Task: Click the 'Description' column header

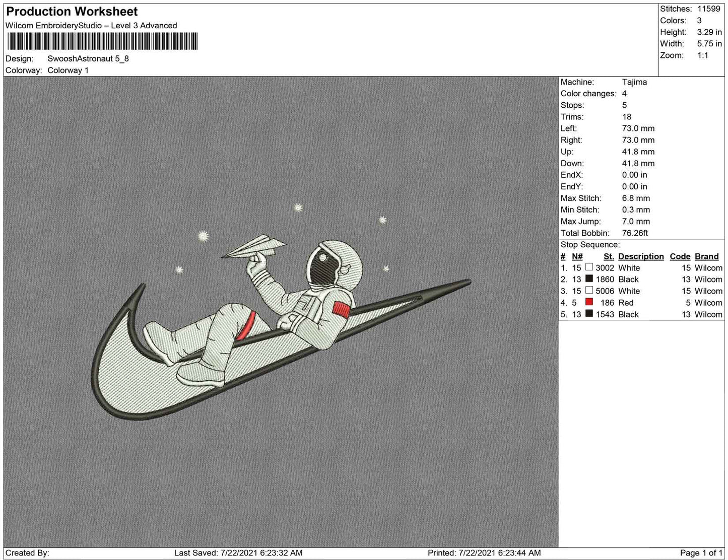Action: pyautogui.click(x=641, y=256)
